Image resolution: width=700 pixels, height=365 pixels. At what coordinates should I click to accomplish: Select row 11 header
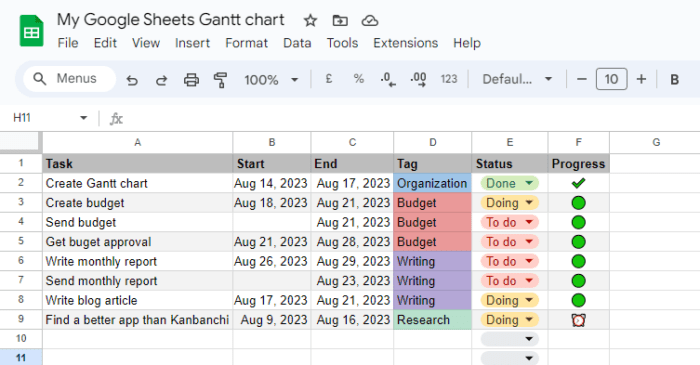point(21,358)
